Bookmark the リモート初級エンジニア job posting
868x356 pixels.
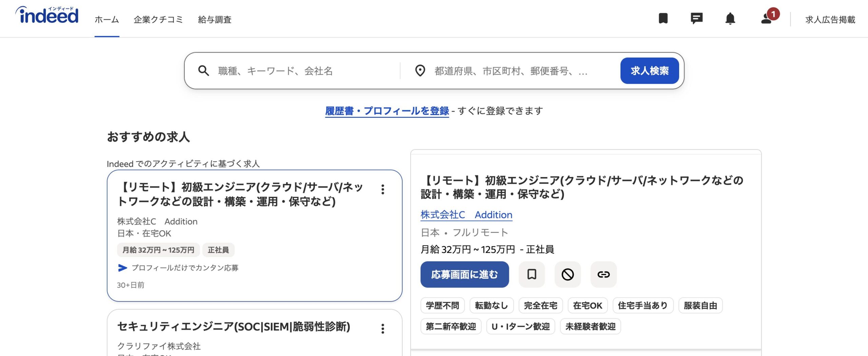(x=532, y=275)
